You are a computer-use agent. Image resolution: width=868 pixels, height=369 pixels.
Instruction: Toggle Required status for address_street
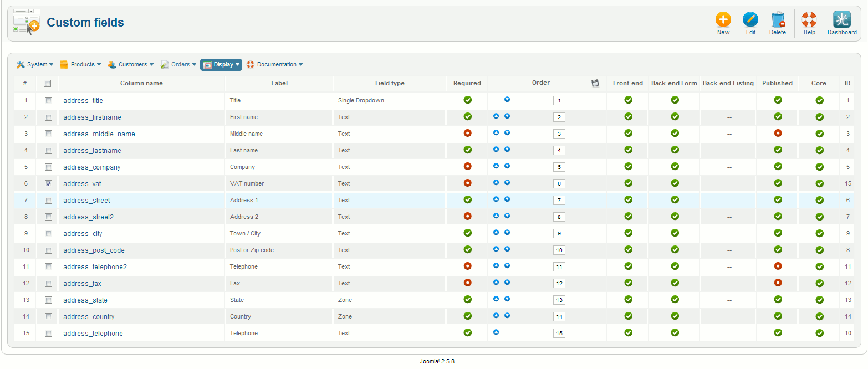467,199
